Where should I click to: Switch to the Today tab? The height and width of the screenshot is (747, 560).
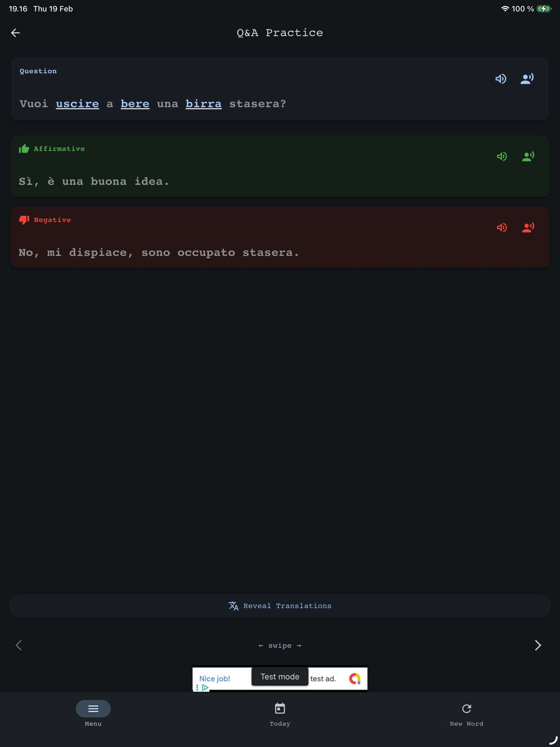point(280,713)
